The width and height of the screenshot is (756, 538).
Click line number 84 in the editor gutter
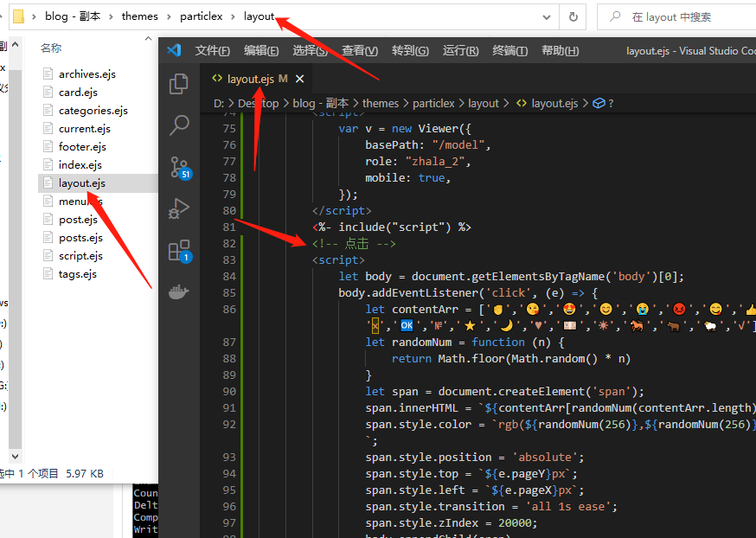(x=229, y=276)
